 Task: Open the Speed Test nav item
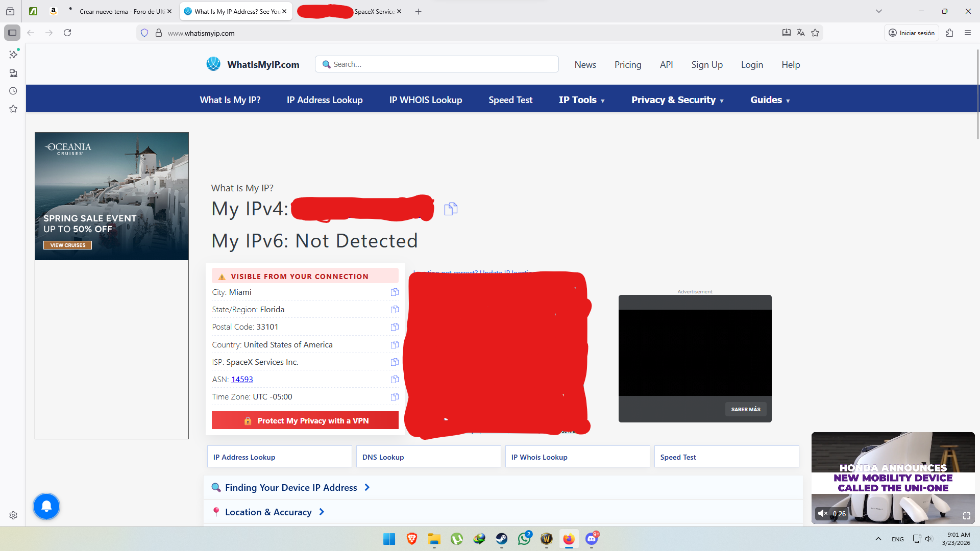coord(510,100)
